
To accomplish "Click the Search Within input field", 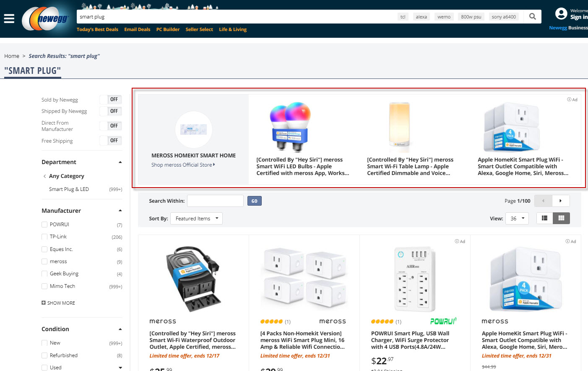I will pyautogui.click(x=215, y=201).
